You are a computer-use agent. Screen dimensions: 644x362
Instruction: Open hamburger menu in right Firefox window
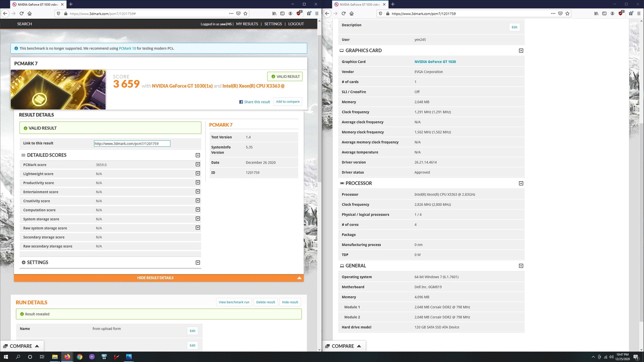[x=639, y=13]
